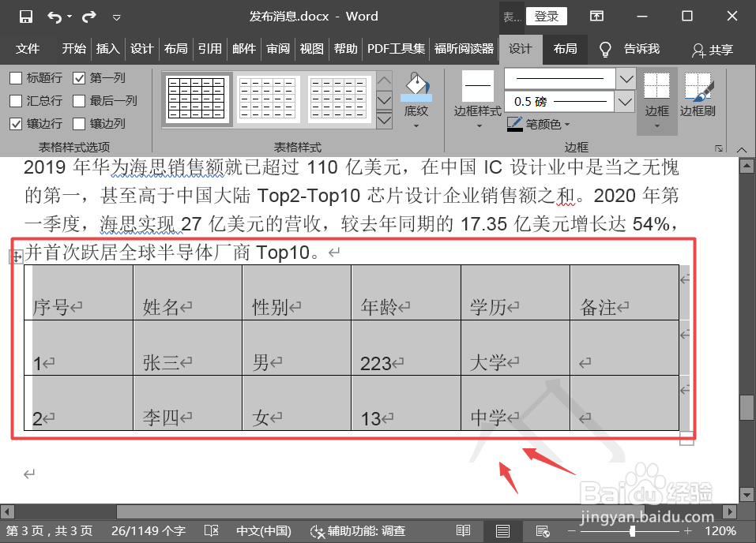Click the word count 26/1149 个字 button
Viewport: 756px width, 543px height.
(x=147, y=530)
